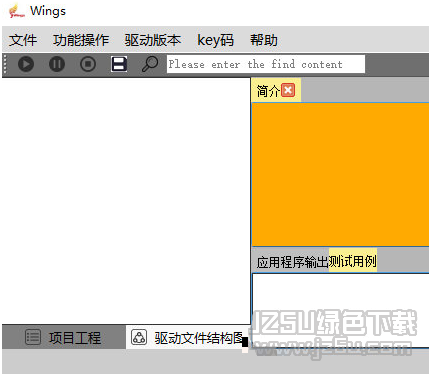Click the Pause toolbar icon

click(x=57, y=64)
